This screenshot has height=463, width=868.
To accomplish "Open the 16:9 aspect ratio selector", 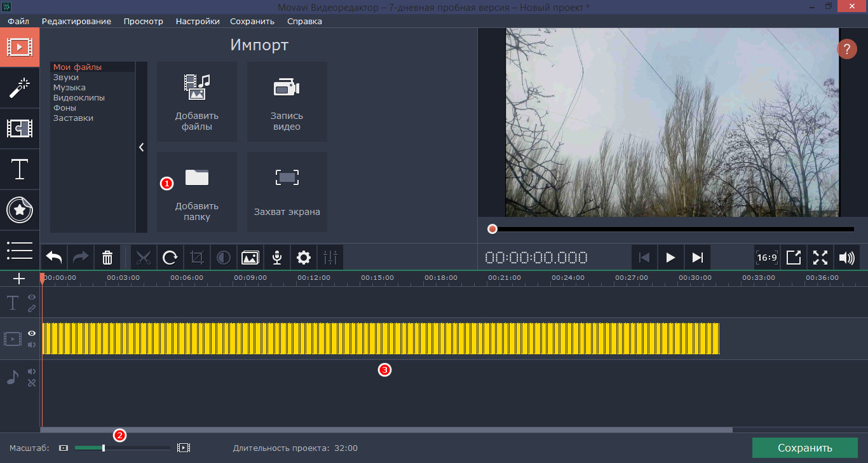I will (x=767, y=258).
